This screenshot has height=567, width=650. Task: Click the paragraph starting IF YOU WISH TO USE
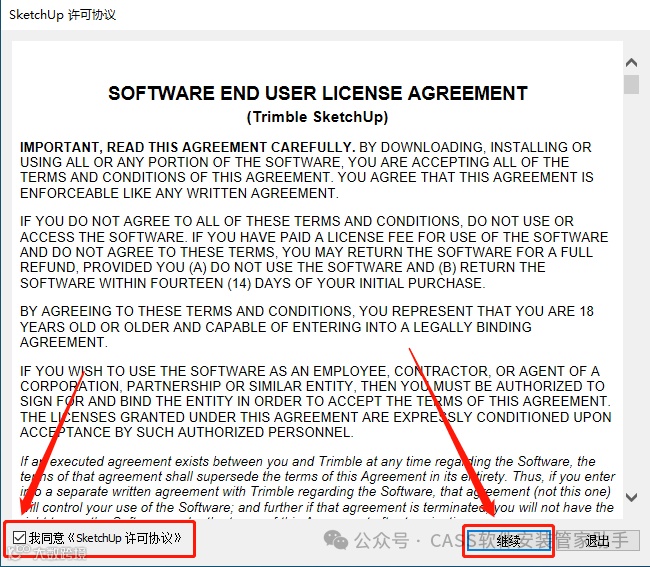(x=315, y=401)
